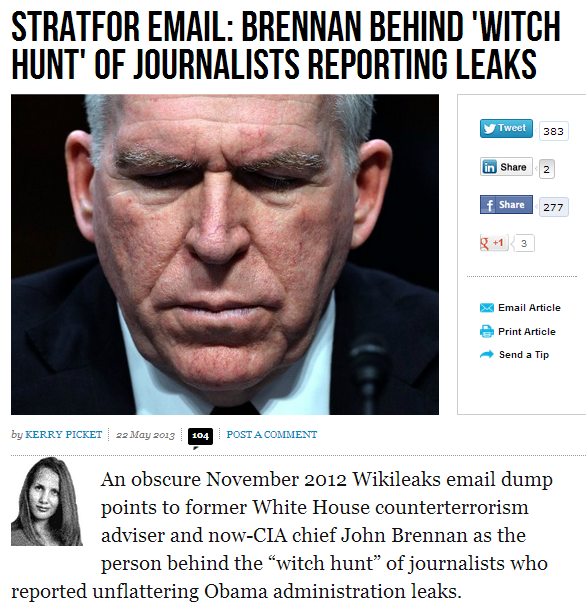Click the Google plus count 3

[524, 243]
